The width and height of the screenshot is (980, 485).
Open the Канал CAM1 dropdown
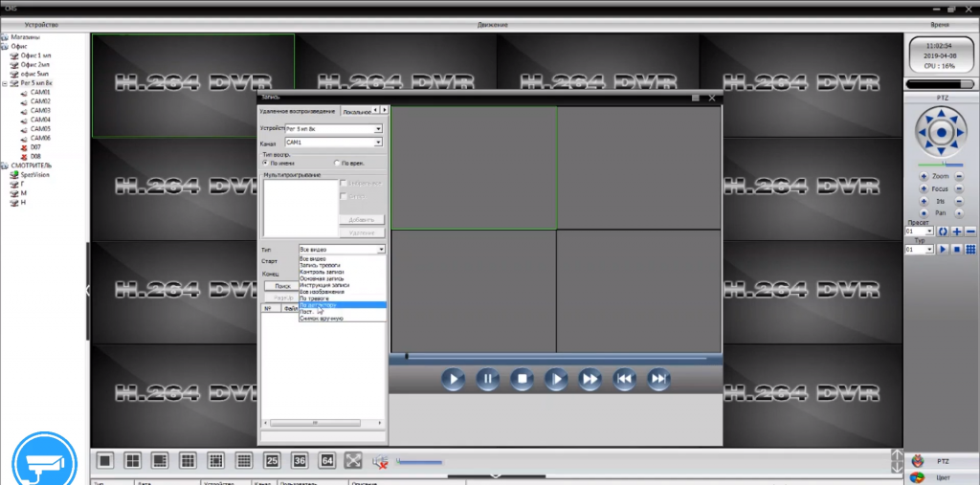378,143
